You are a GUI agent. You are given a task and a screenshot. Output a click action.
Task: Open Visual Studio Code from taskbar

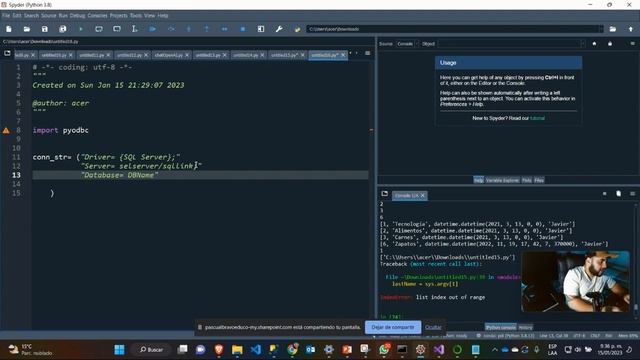pyautogui.click(x=256, y=350)
